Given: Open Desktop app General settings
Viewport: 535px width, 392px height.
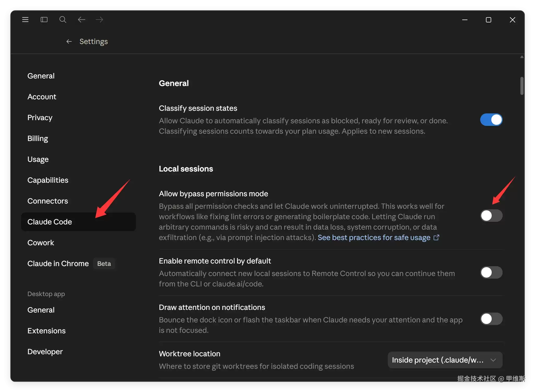Looking at the screenshot, I should click(78, 310).
